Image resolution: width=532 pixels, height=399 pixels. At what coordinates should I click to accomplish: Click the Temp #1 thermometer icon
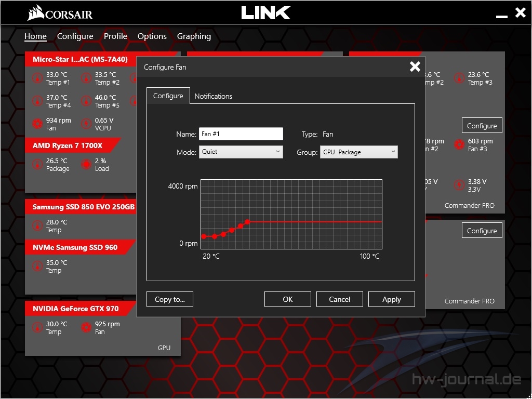point(37,78)
